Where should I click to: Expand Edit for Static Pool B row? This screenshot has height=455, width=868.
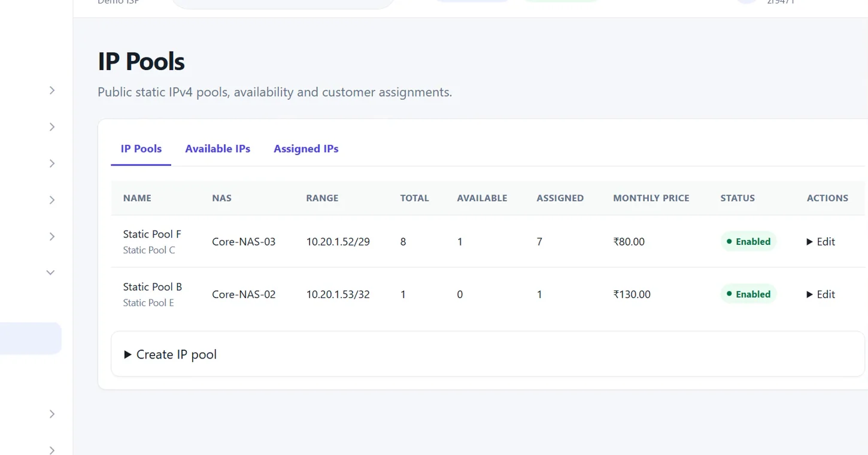pos(821,295)
